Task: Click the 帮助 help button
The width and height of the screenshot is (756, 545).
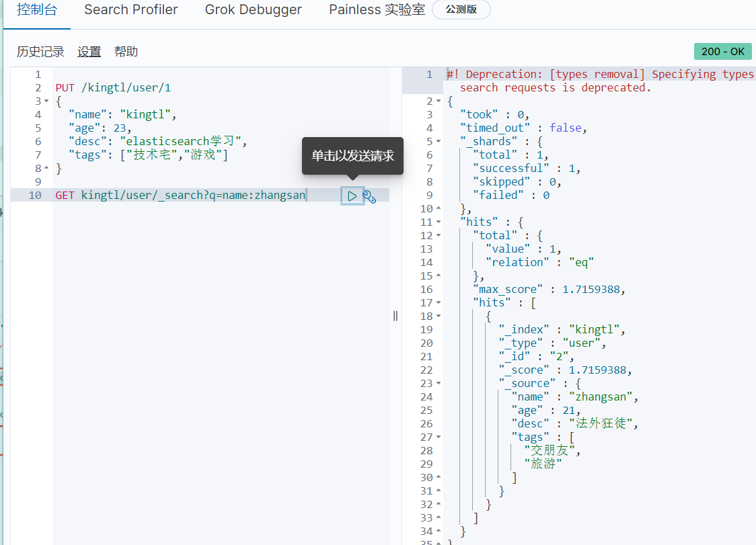Action: coord(126,52)
